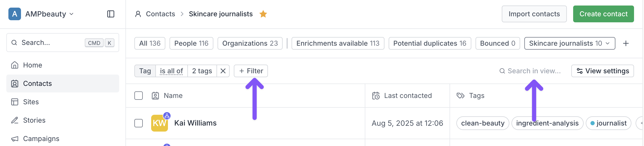Select all contacts header checkbox
This screenshot has width=644, height=146.
pyautogui.click(x=139, y=96)
